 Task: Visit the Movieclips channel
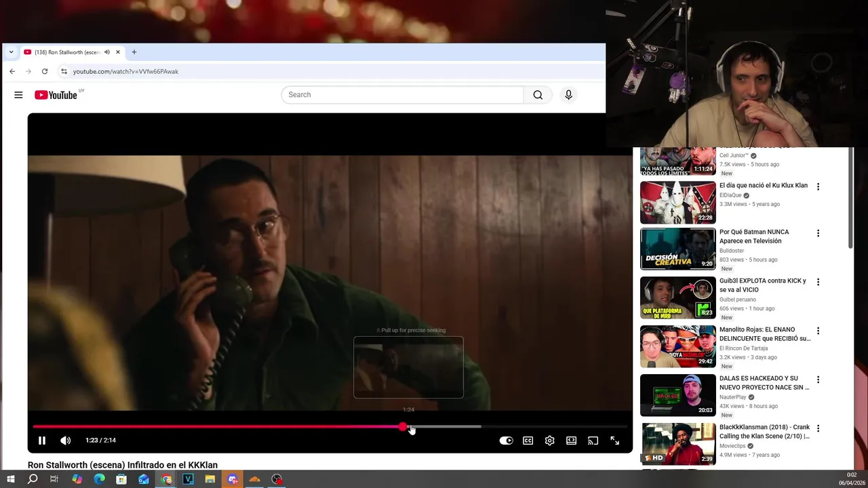732,445
